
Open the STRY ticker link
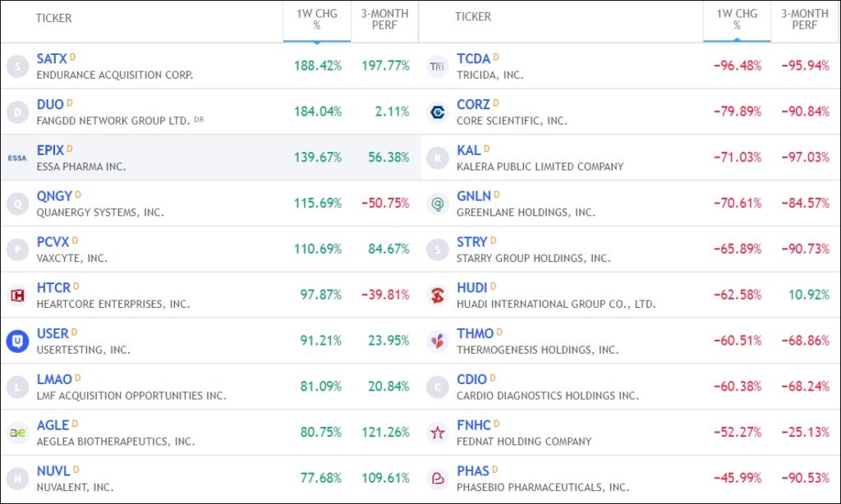tap(471, 242)
